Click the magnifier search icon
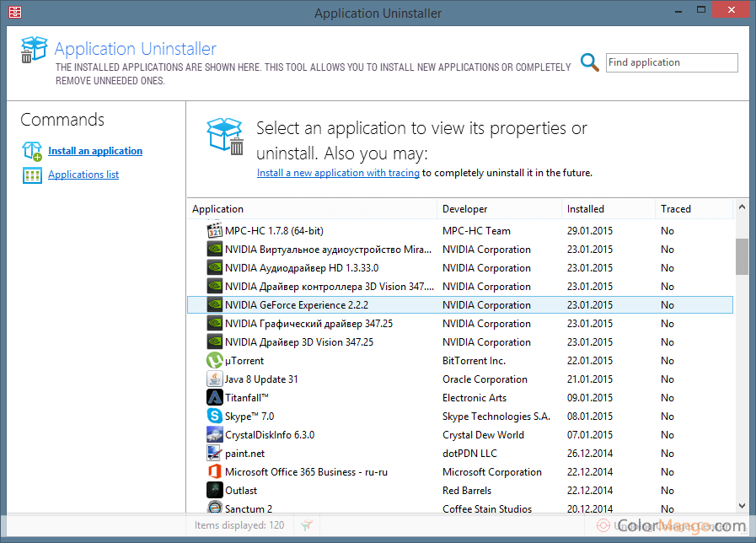This screenshot has width=756, height=543. [590, 62]
